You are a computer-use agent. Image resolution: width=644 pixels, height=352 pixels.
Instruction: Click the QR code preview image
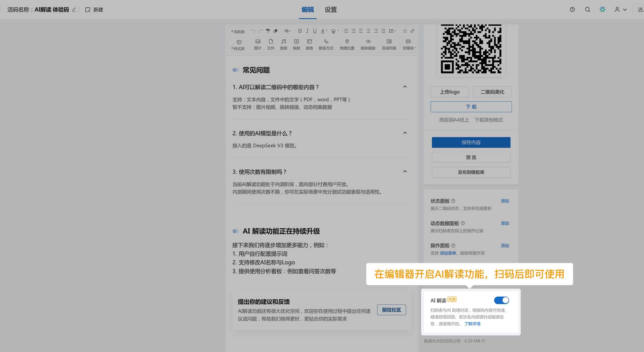coord(471,50)
